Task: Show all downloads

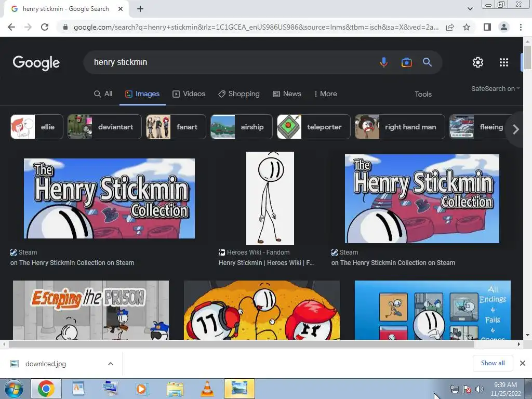Action: [x=493, y=363]
